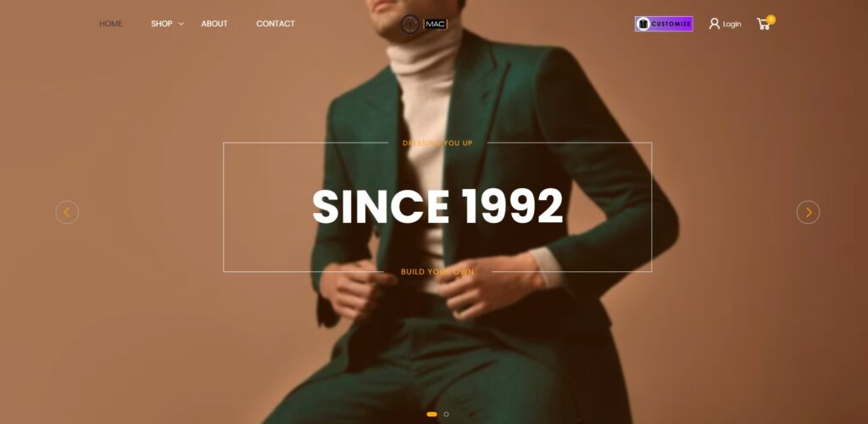Screen dimensions: 868x424
Task: Click the circular emblem logo in header
Action: tap(410, 24)
